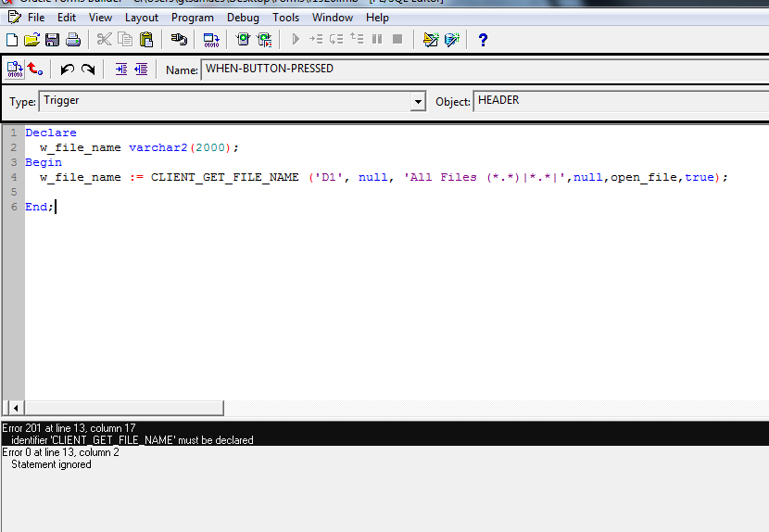
Task: Click the Run Form Debug icon
Action: click(x=264, y=39)
